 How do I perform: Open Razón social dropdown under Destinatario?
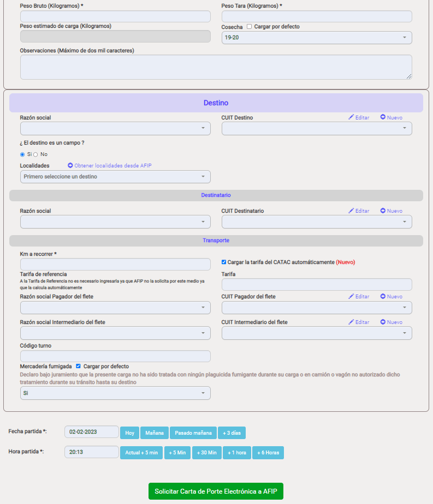[x=115, y=222]
